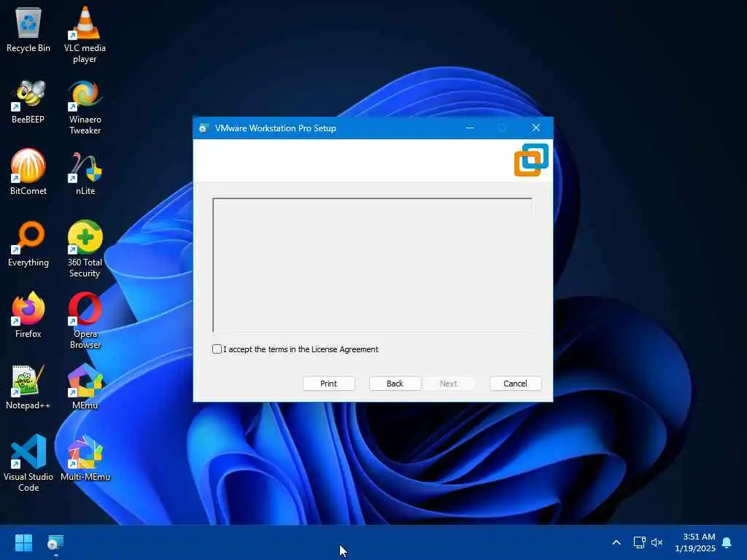Open the clock showing 3:51 AM

tap(695, 542)
